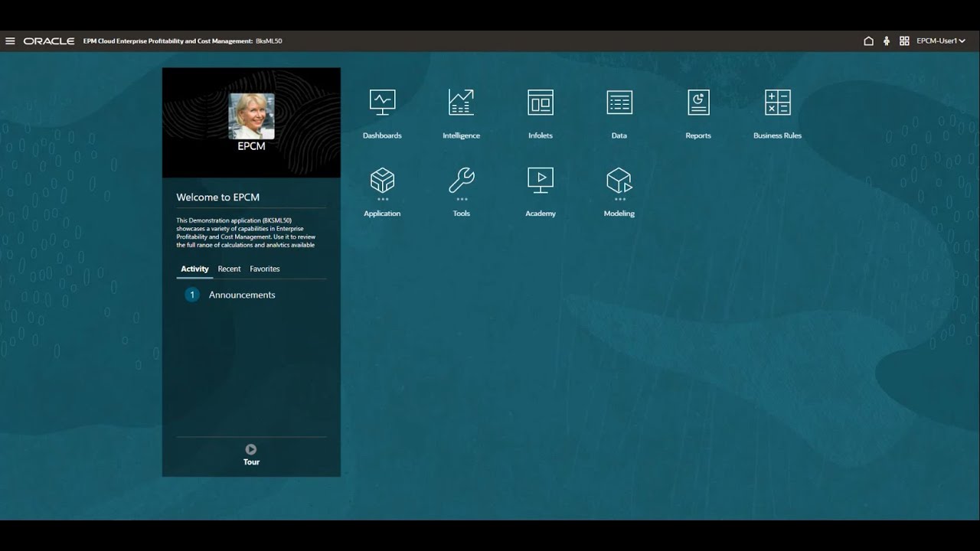Click the Business Rules label
Screen dimensions: 980x551
(x=778, y=136)
